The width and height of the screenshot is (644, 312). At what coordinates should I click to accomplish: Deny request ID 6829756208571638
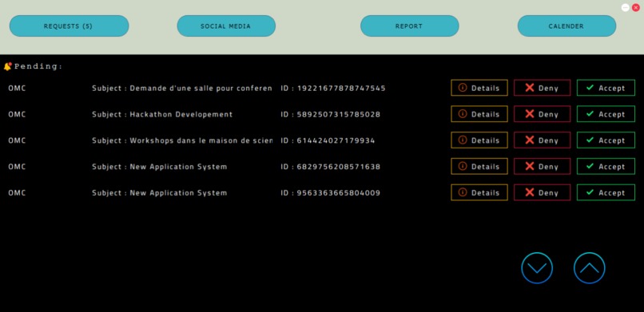click(x=543, y=167)
